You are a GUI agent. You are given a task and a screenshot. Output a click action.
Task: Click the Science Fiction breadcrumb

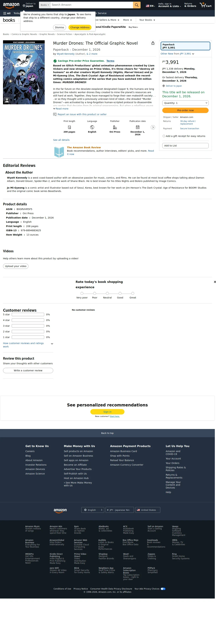(65, 34)
